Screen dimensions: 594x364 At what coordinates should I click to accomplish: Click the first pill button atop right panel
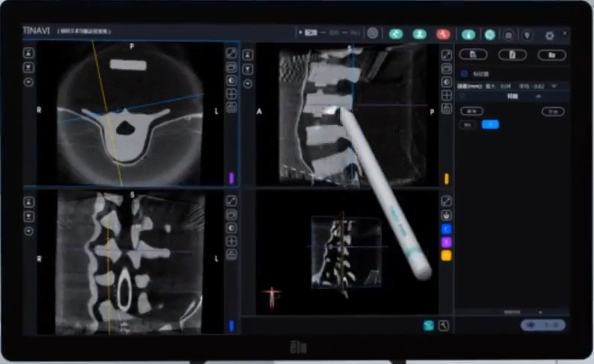pyautogui.click(x=473, y=54)
